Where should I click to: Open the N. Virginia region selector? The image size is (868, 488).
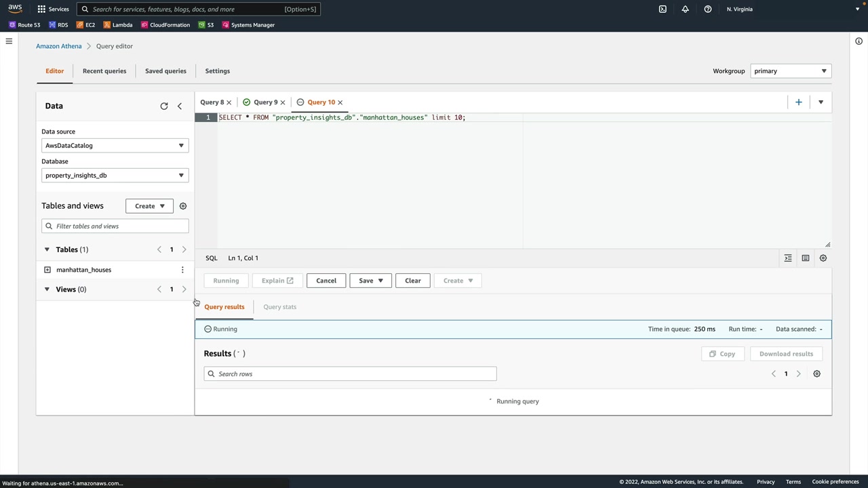[x=739, y=9]
